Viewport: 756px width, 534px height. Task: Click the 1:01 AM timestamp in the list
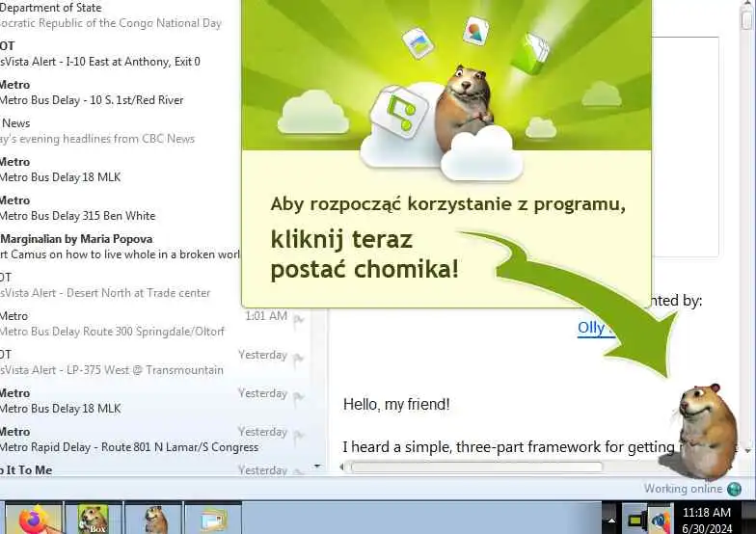coord(266,316)
